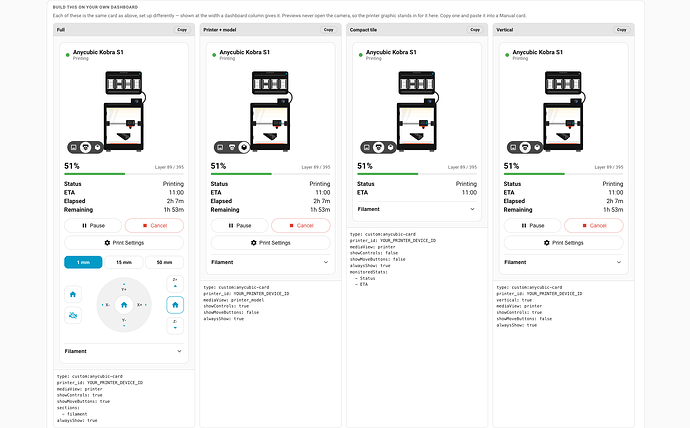The image size is (690, 428).
Task: Cancel the print in Printer + model card
Action: click(301, 225)
